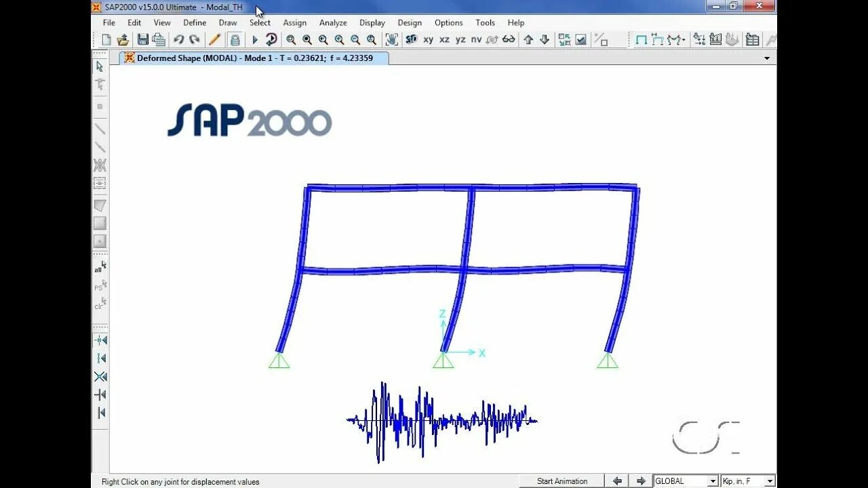Viewport: 868px width, 488px height.
Task: Open the File menu
Action: [108, 22]
